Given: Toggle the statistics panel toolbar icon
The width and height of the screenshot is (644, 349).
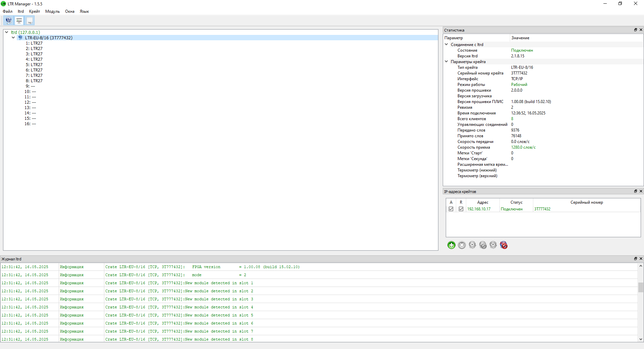Looking at the screenshot, I should click(19, 20).
